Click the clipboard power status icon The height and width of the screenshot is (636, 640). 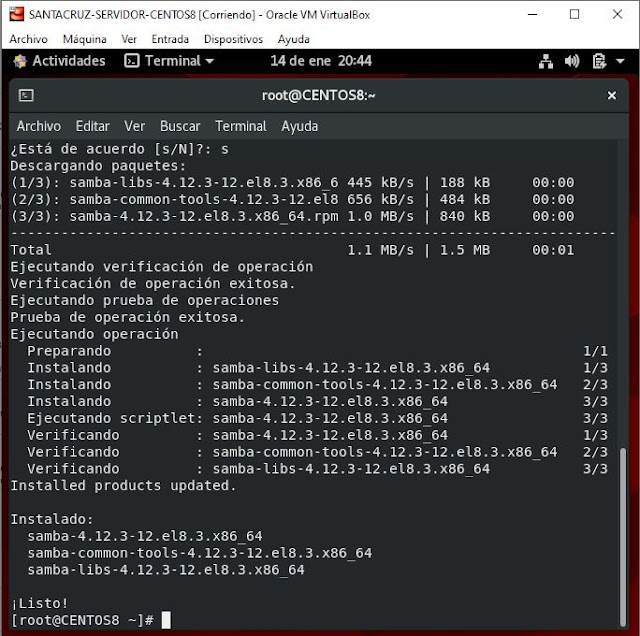(x=599, y=61)
